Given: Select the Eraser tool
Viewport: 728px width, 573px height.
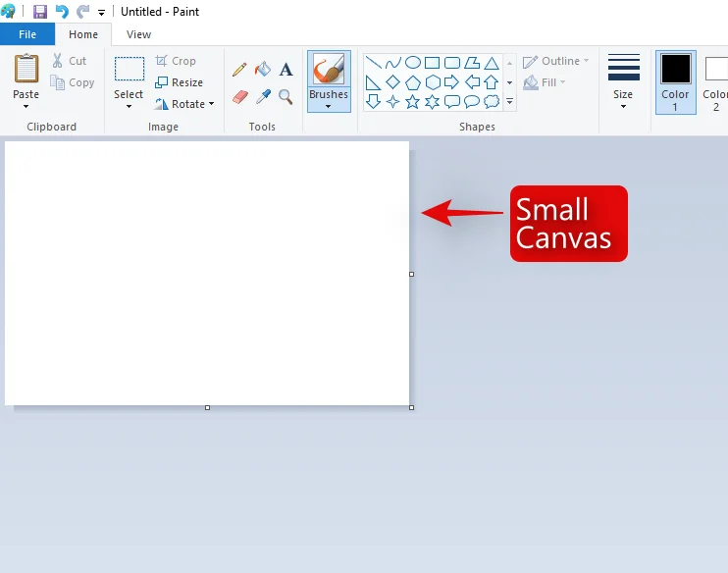Looking at the screenshot, I should [x=240, y=97].
